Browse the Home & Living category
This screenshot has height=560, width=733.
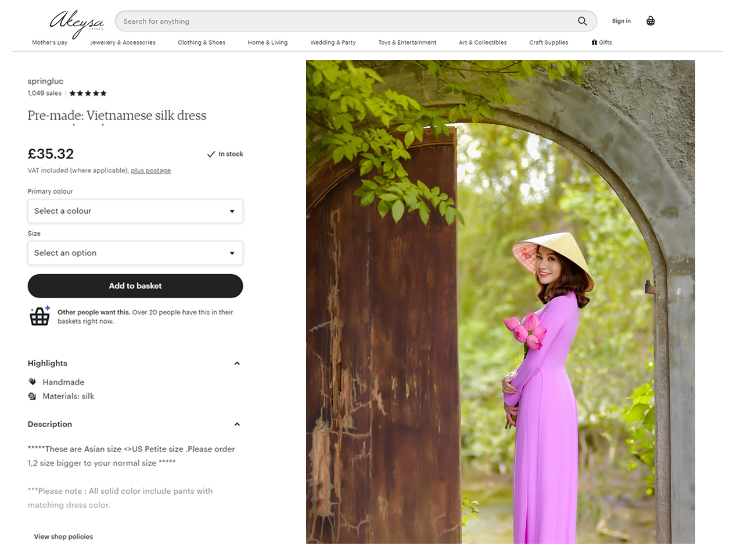tap(267, 42)
